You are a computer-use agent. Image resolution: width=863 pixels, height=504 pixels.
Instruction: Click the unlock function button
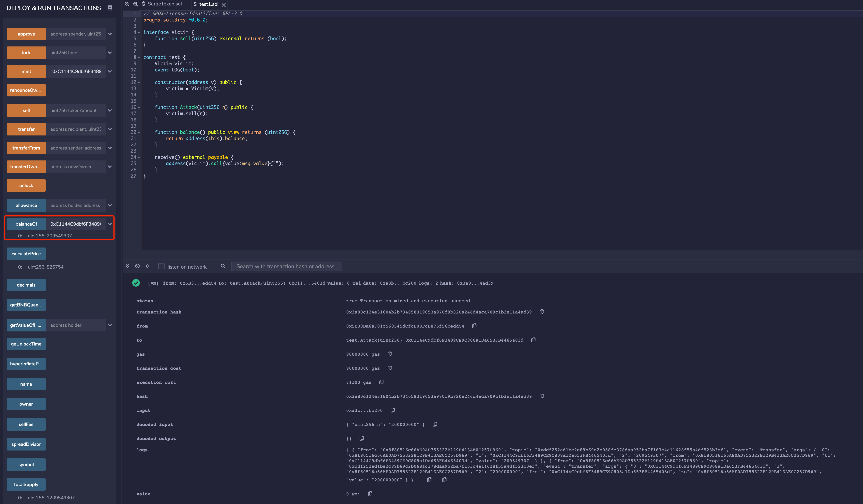point(26,185)
